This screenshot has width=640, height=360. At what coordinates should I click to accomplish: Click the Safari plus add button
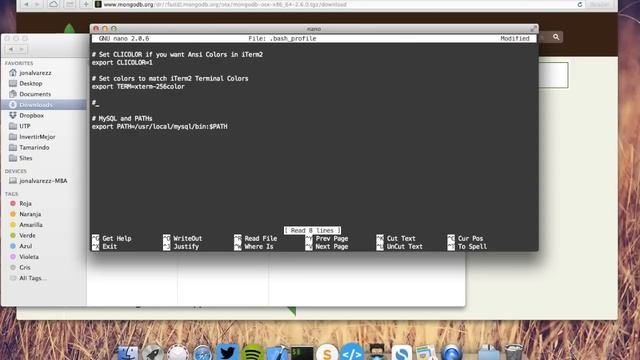86,4
